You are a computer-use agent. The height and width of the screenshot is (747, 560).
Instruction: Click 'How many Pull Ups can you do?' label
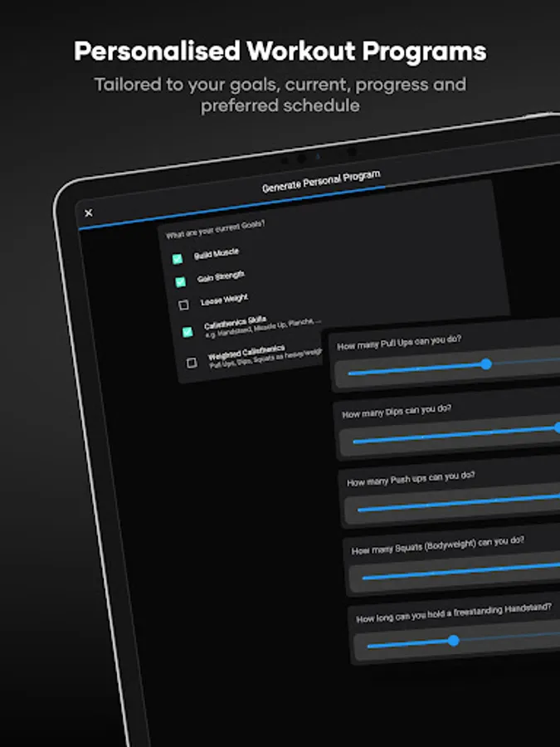pos(399,343)
